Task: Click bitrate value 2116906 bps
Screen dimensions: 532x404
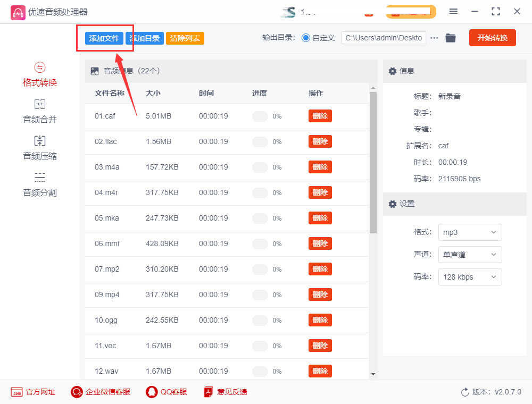Action: [x=460, y=179]
